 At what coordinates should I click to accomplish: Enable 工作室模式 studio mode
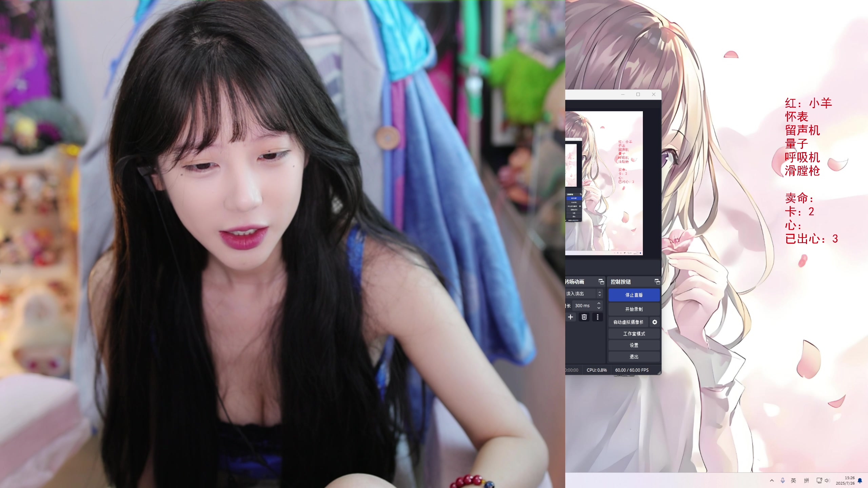(634, 333)
